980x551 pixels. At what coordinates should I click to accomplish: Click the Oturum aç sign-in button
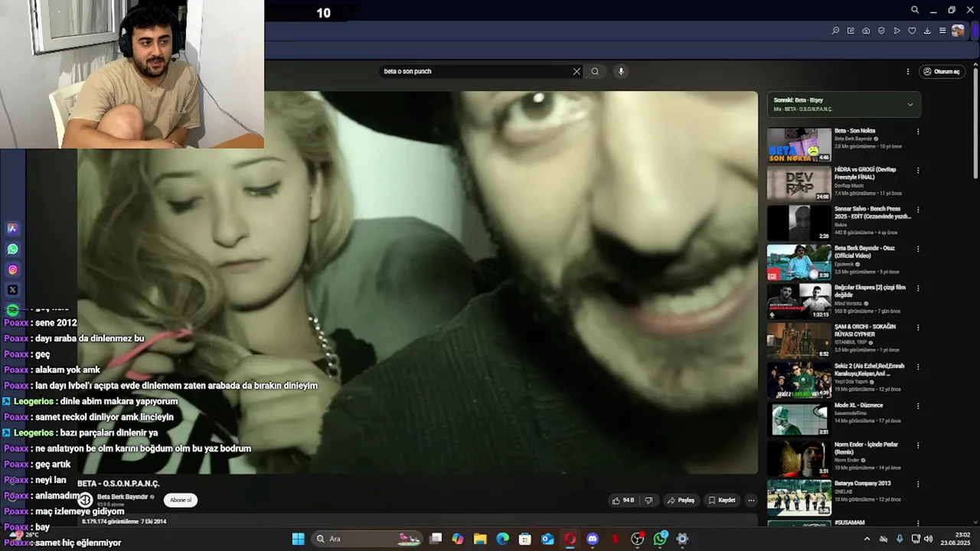(941, 71)
